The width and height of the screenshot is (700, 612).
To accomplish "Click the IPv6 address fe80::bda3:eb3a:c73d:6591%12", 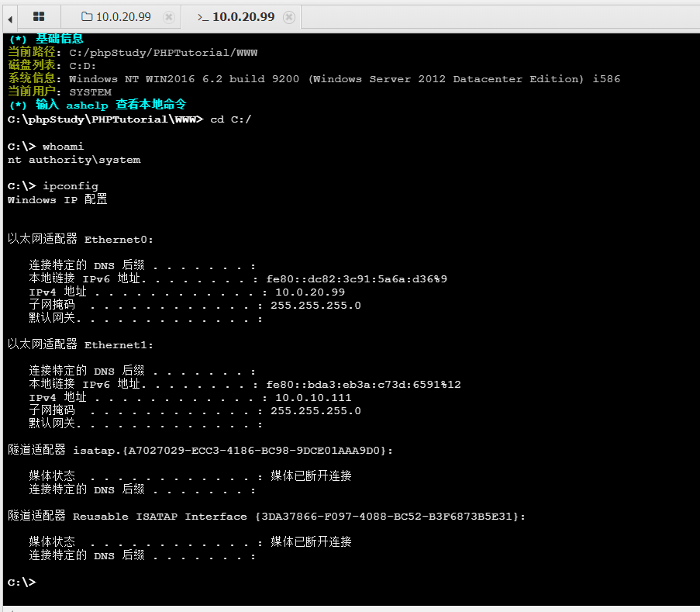I will (363, 385).
